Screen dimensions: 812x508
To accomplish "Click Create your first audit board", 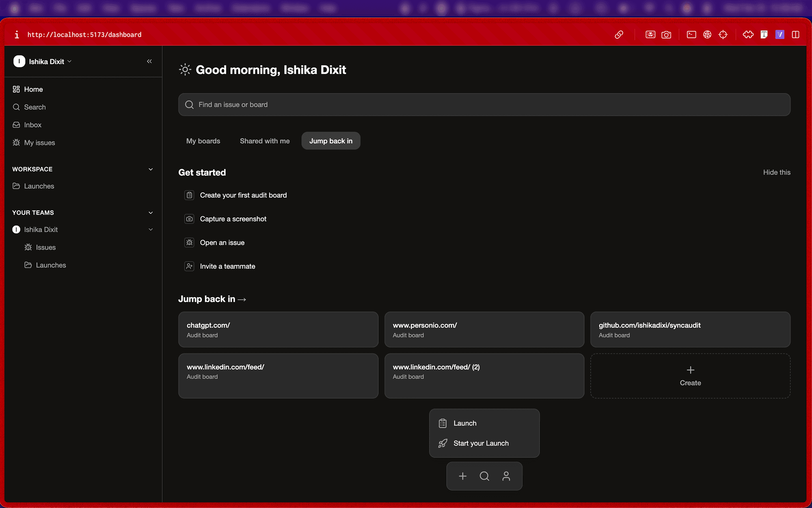I will [x=243, y=195].
